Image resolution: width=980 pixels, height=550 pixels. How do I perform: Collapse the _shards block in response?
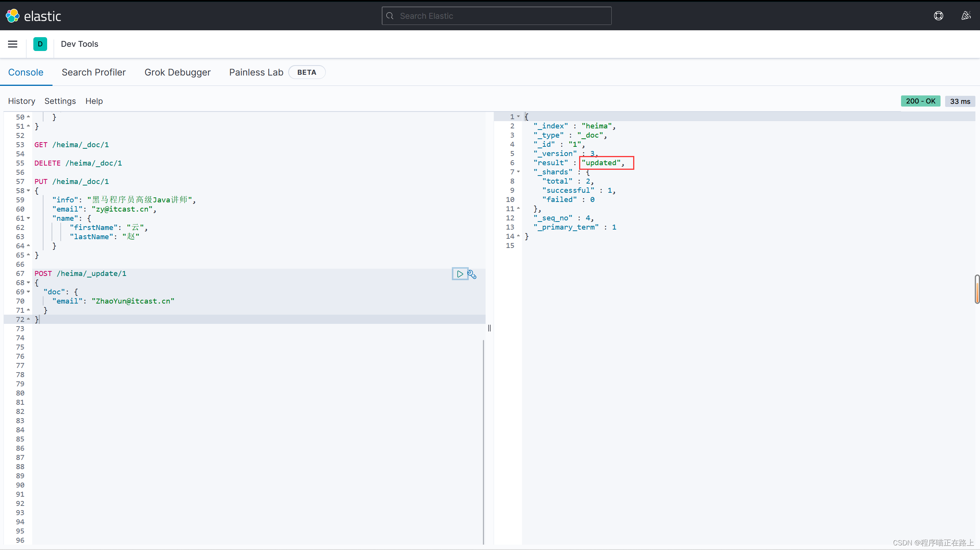point(518,172)
